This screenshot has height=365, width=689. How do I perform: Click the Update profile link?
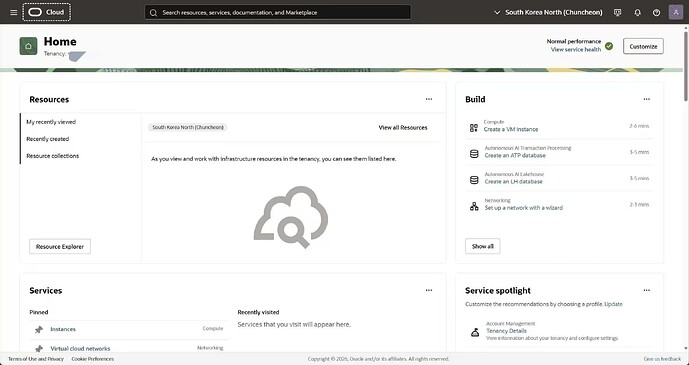[613, 304]
